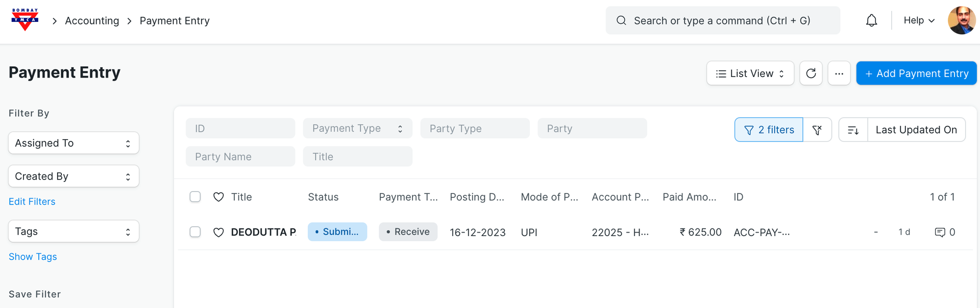This screenshot has width=980, height=308.
Task: Tick the select-all header checkbox
Action: pos(195,197)
